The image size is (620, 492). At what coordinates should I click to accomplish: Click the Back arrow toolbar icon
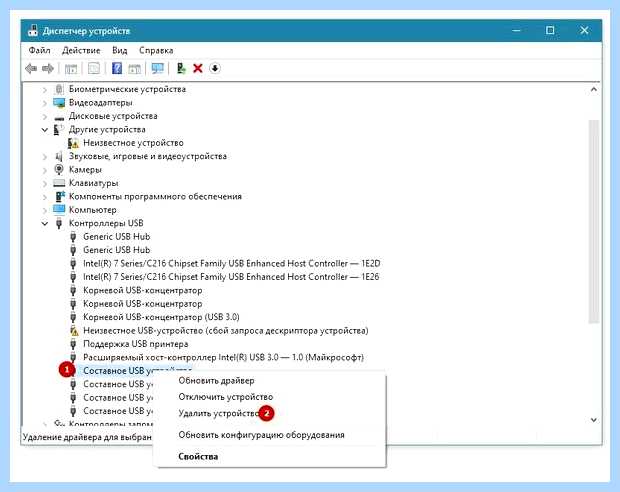click(31, 68)
